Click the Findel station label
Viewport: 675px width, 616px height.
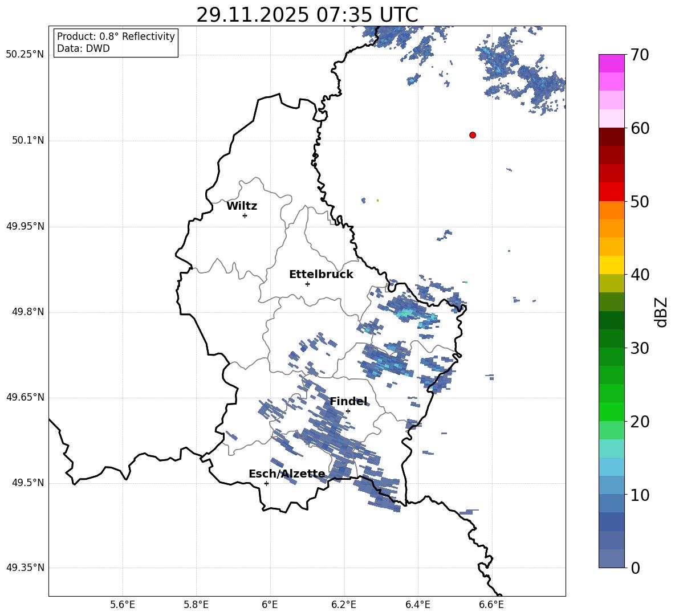(x=348, y=401)
